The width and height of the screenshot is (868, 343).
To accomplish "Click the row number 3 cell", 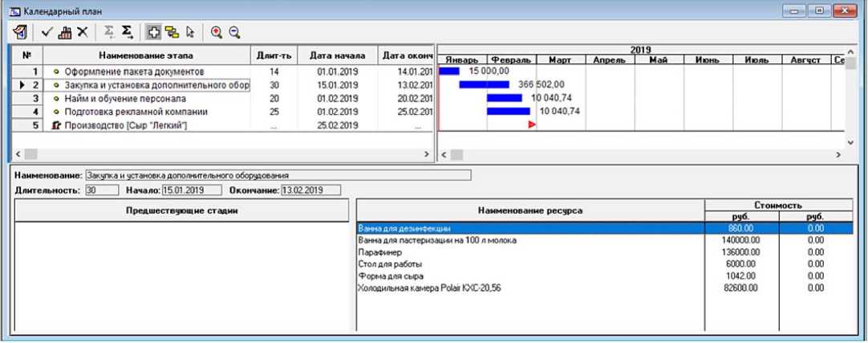I will (x=27, y=99).
